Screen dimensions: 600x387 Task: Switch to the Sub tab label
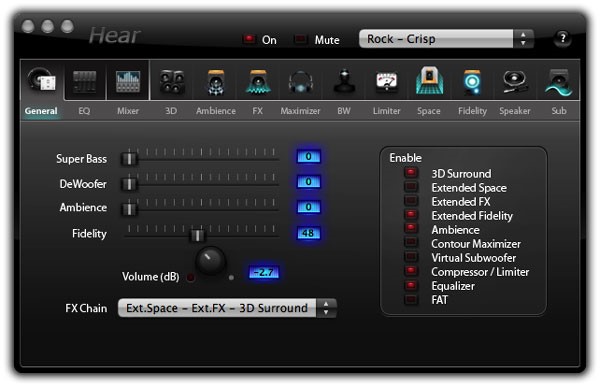point(559,111)
